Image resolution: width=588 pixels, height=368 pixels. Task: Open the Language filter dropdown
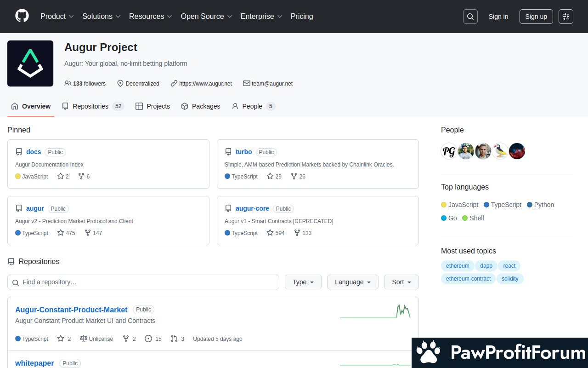click(352, 282)
